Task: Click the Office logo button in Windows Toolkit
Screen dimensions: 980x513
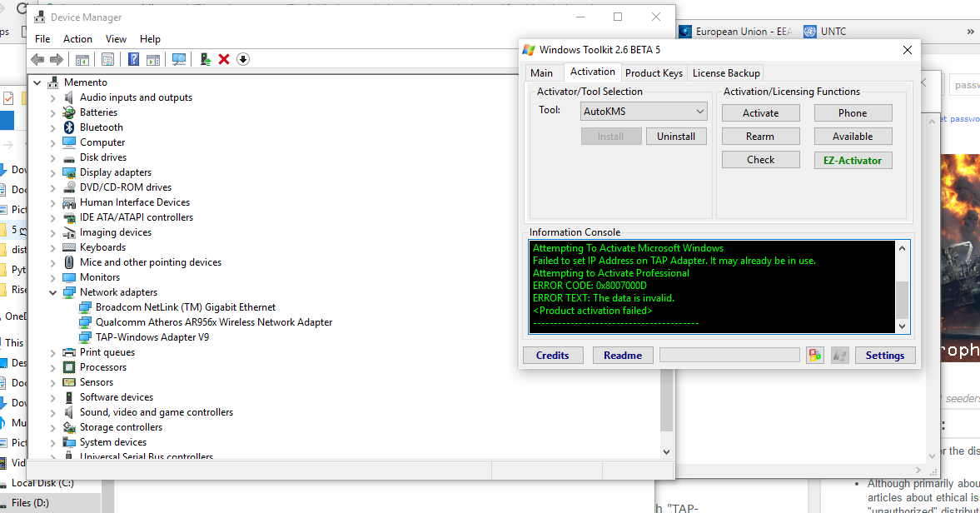Action: point(815,356)
